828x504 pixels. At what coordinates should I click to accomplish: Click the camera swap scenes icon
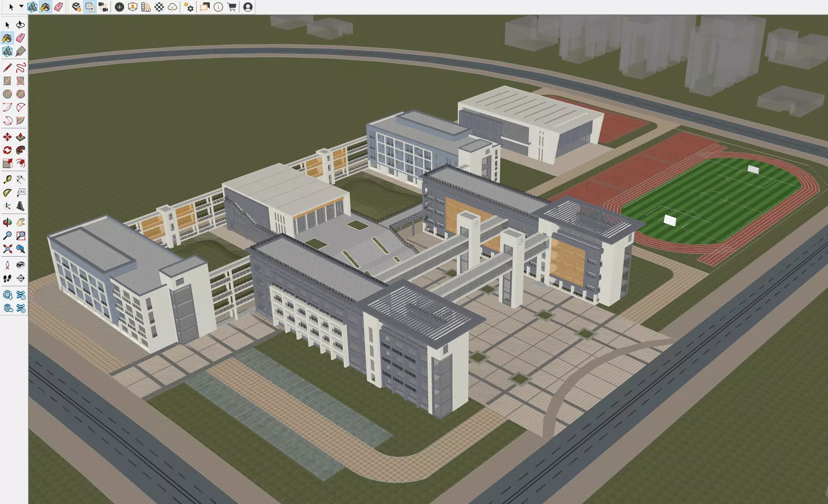(103, 7)
